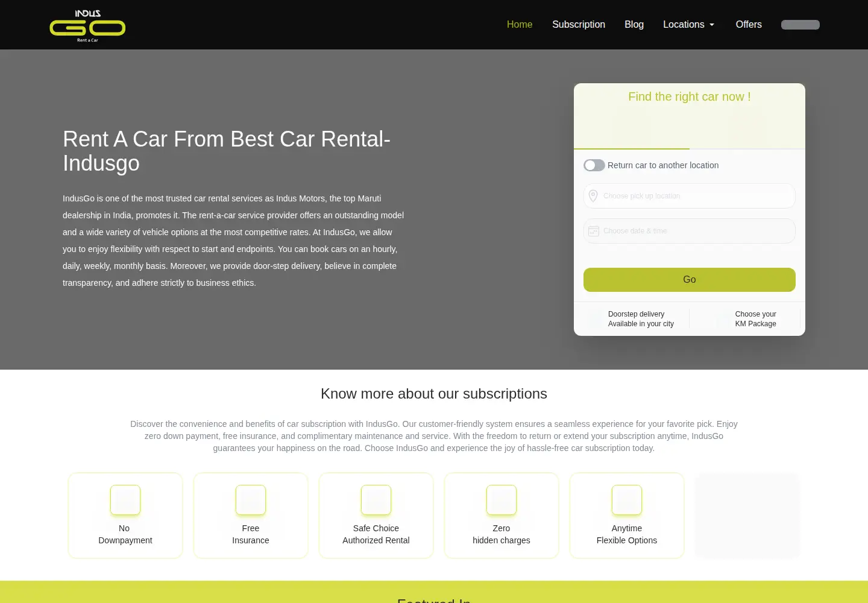Open the Choose date & time picker

(690, 231)
